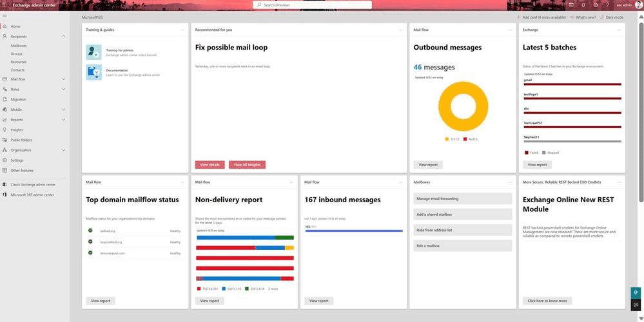Click What's new? link
The image size is (644, 322).
point(583,17)
